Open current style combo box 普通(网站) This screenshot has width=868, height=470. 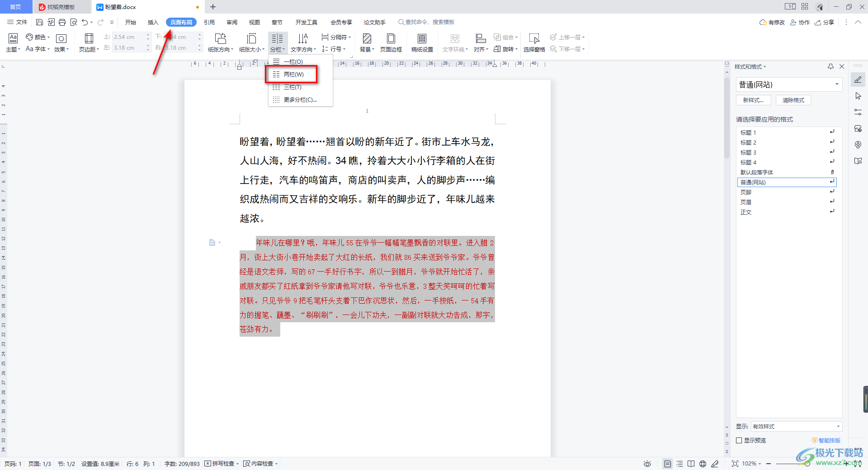789,85
